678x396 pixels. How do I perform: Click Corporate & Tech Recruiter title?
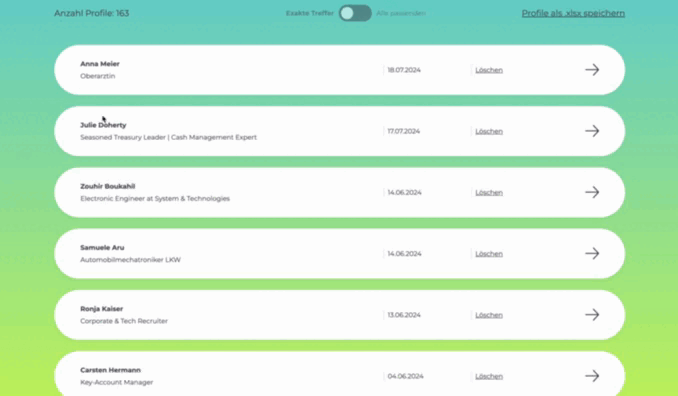point(124,321)
